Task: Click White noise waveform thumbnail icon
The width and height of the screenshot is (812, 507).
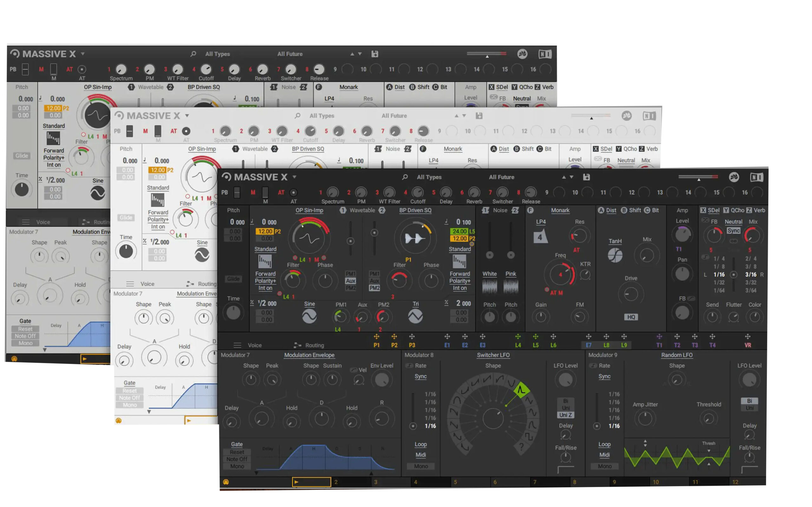Action: tap(489, 286)
